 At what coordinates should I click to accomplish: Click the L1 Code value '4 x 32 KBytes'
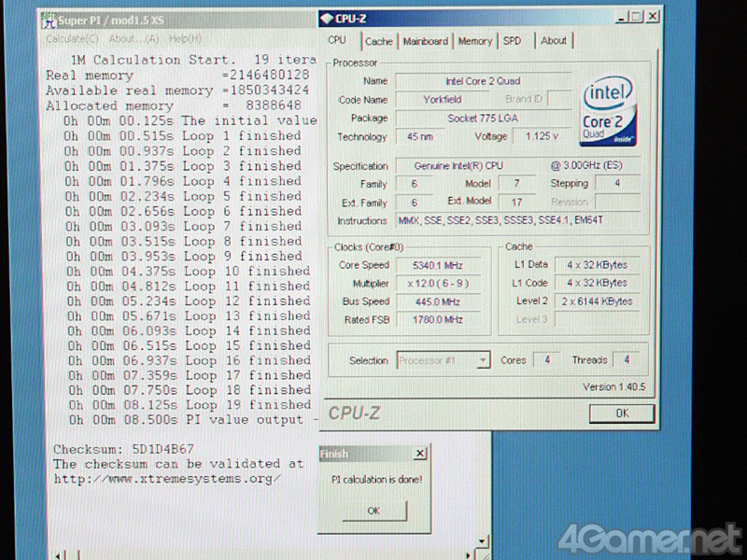[x=597, y=283]
